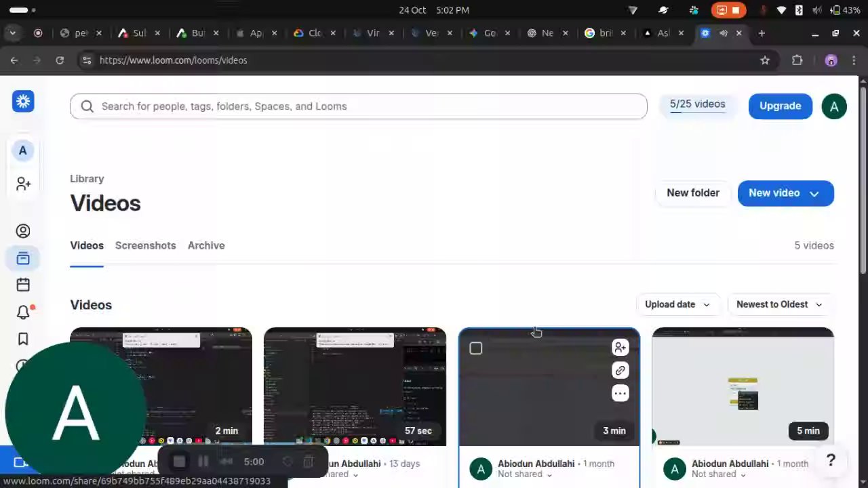Open the account avatar "A" at top right
The width and height of the screenshot is (868, 488).
tap(834, 106)
